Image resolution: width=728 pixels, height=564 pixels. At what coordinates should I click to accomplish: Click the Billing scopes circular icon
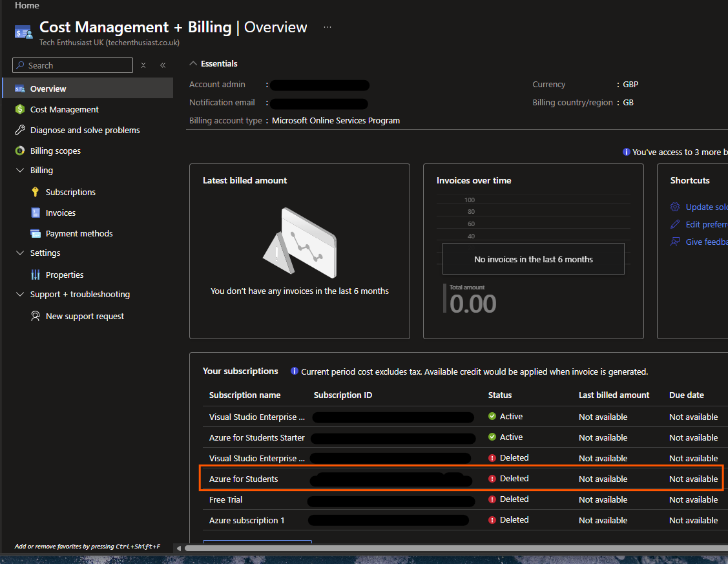tap(20, 151)
